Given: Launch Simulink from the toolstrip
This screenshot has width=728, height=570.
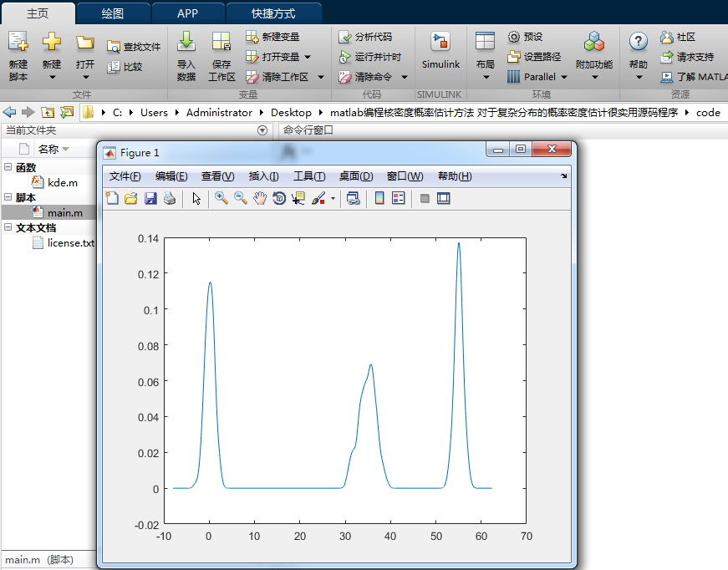Looking at the screenshot, I should point(440,50).
